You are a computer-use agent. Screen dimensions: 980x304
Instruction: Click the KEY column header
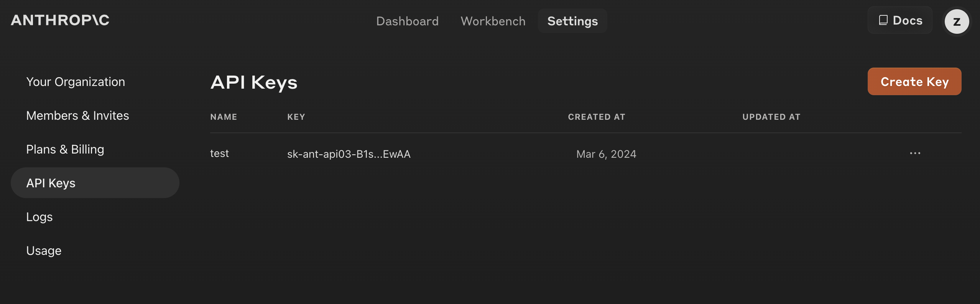296,117
